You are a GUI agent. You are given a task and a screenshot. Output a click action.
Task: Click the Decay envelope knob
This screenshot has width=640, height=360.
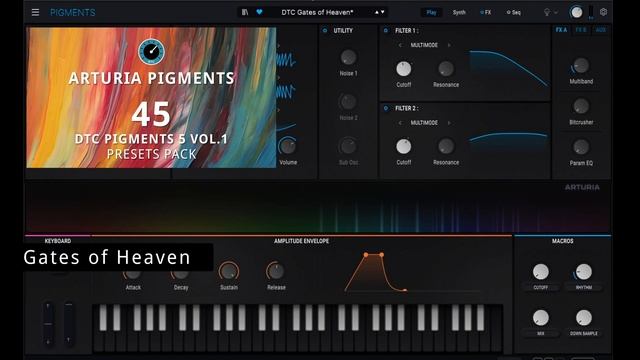coord(181,275)
